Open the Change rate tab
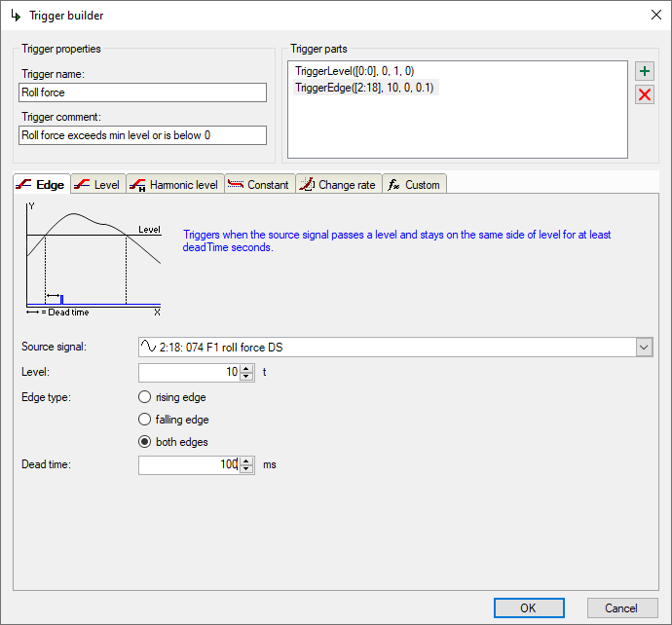Image resolution: width=672 pixels, height=625 pixels. 337,184
